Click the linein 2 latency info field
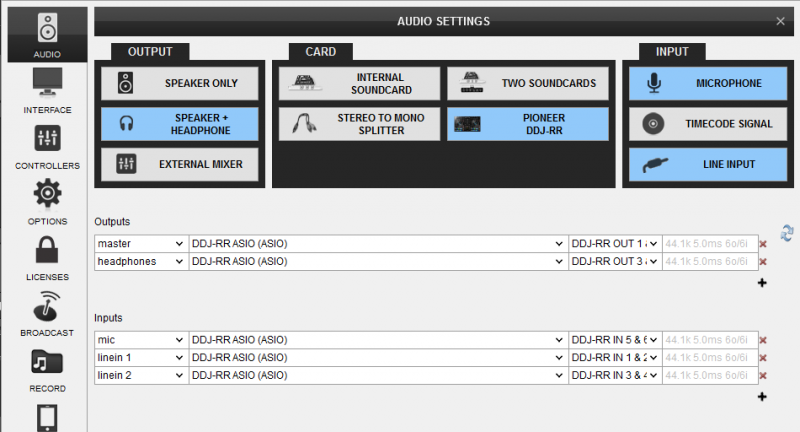The height and width of the screenshot is (432, 800). point(708,376)
